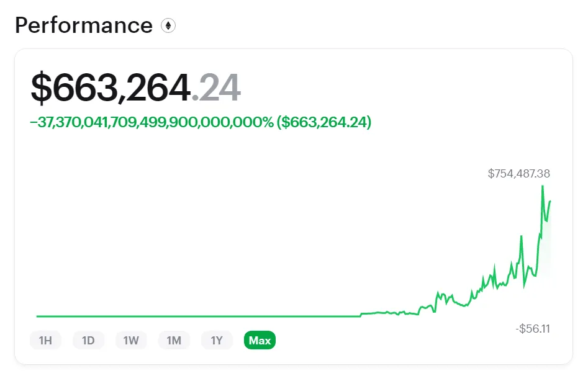588x381 pixels.
Task: Switch to the 1Y chart view
Action: point(217,340)
